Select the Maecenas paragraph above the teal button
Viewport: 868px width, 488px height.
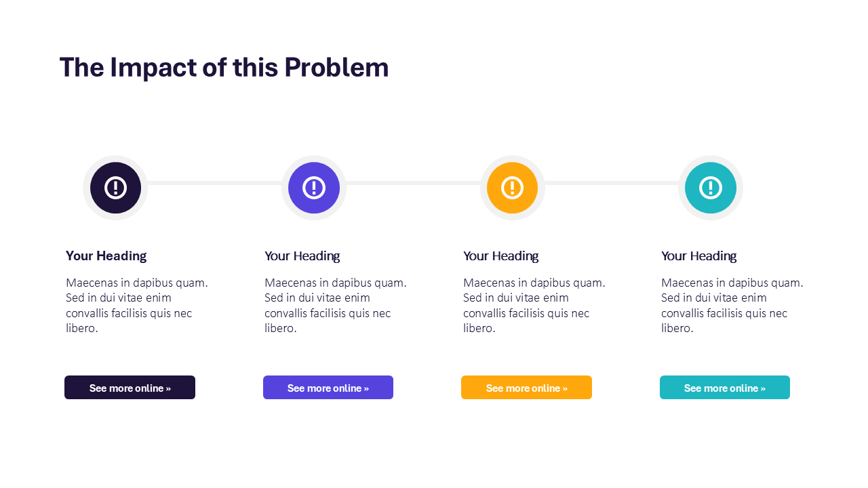pos(732,305)
